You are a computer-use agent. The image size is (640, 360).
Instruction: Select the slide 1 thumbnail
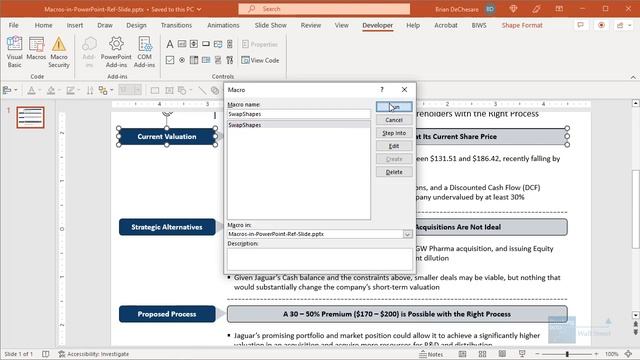[31, 117]
